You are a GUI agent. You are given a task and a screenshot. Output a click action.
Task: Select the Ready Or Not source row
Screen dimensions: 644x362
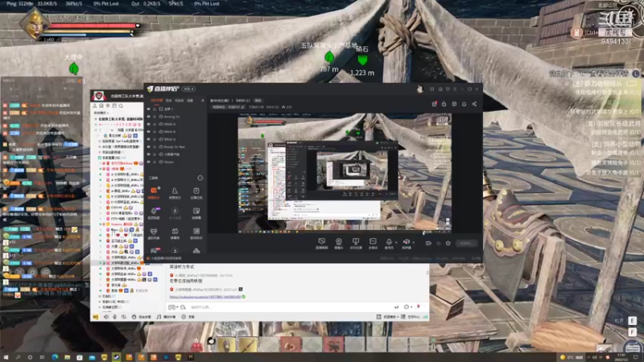pyautogui.click(x=175, y=146)
